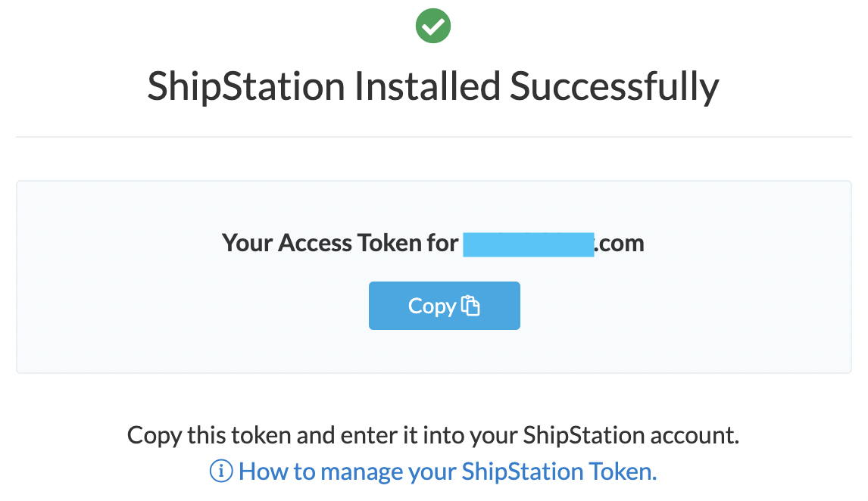Click the word "Copy" on the button
The width and height of the screenshot is (868, 501).
coord(431,306)
